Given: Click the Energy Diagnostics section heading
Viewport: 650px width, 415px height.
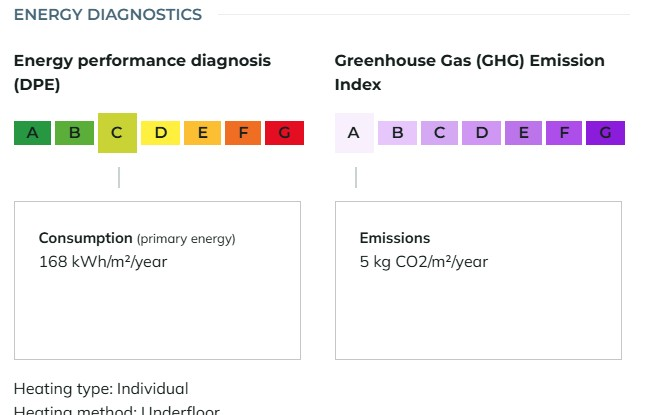Looking at the screenshot, I should 108,15.
